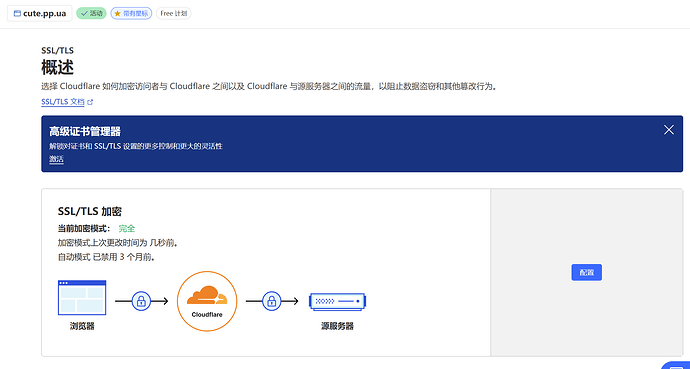Click the SSL/TLS breadcrumb above 概述
690x369 pixels.
(58, 51)
